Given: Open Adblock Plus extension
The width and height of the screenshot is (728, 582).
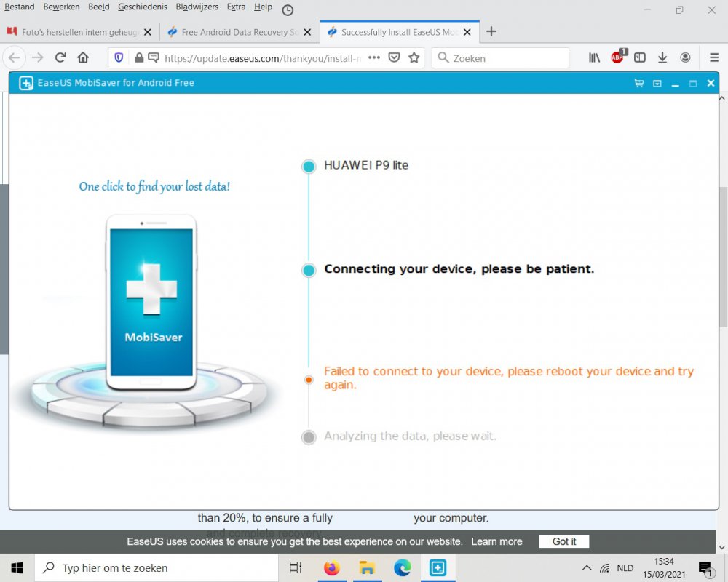Looking at the screenshot, I should pos(618,57).
